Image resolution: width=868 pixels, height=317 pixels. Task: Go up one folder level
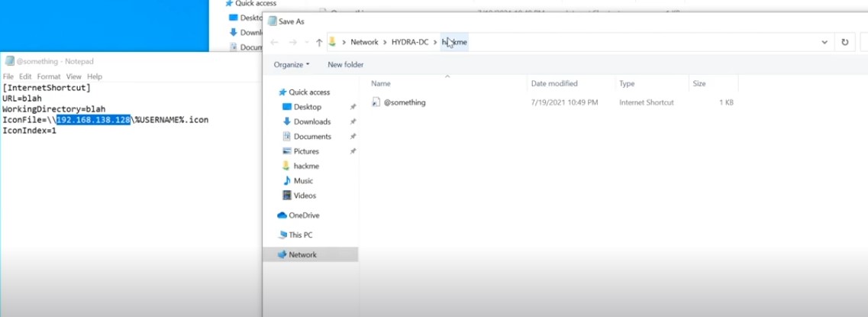click(x=319, y=42)
